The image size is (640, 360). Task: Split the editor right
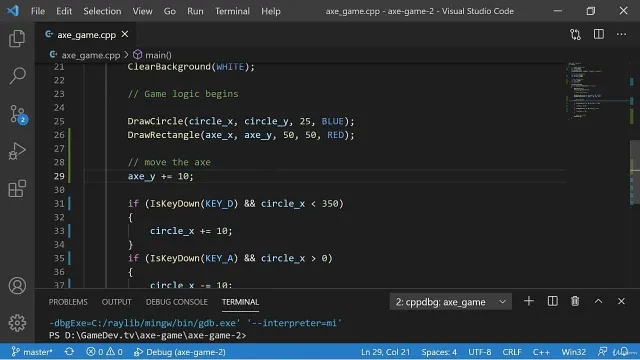pos(599,34)
